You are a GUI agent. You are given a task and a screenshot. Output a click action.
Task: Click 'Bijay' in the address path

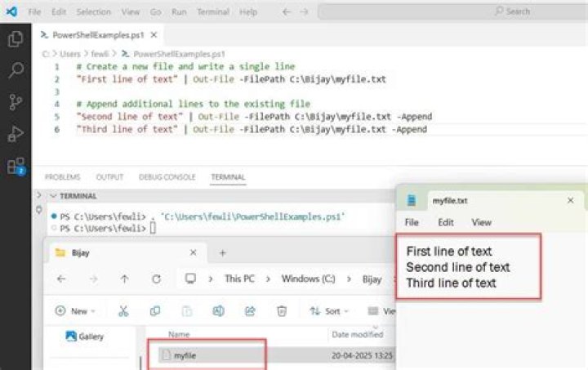pyautogui.click(x=372, y=279)
